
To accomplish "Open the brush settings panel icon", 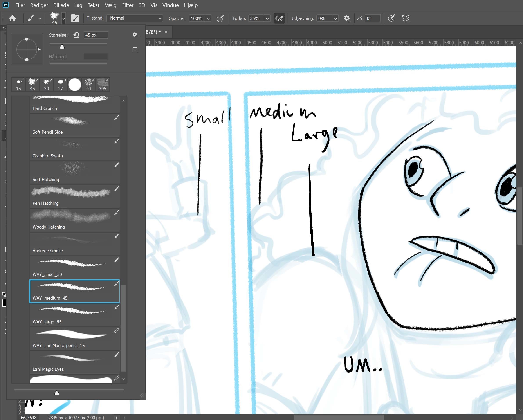I will coord(75,18).
